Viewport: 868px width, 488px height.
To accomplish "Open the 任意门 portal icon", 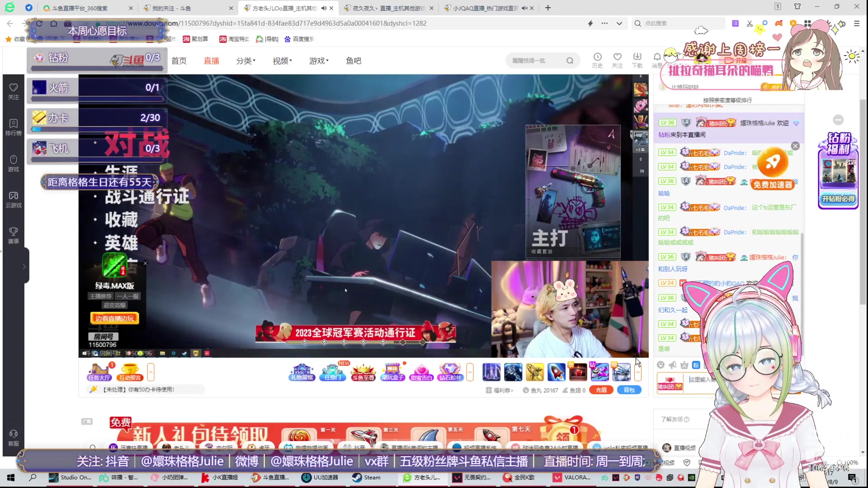I will coord(333,372).
